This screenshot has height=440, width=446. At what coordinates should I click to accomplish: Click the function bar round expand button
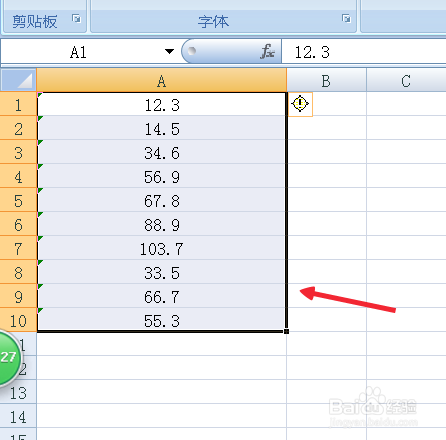click(192, 51)
